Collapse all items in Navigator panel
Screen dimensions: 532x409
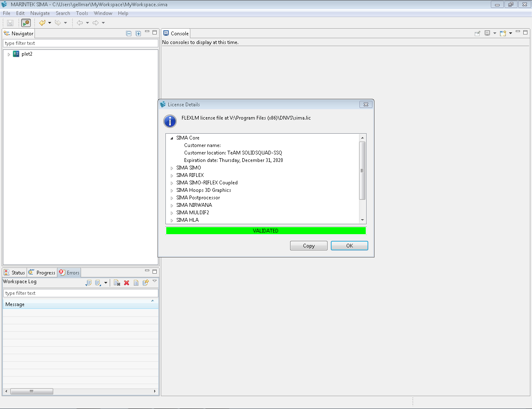(x=129, y=34)
